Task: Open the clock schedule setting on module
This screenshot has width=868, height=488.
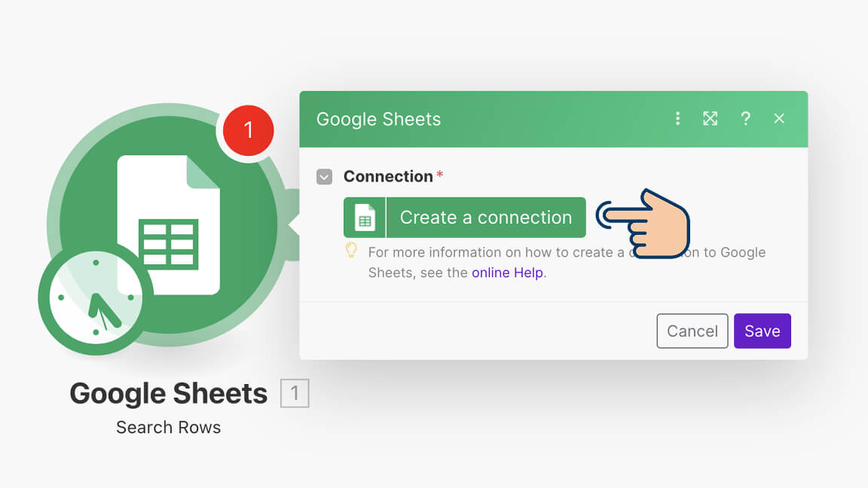Action: tap(96, 297)
